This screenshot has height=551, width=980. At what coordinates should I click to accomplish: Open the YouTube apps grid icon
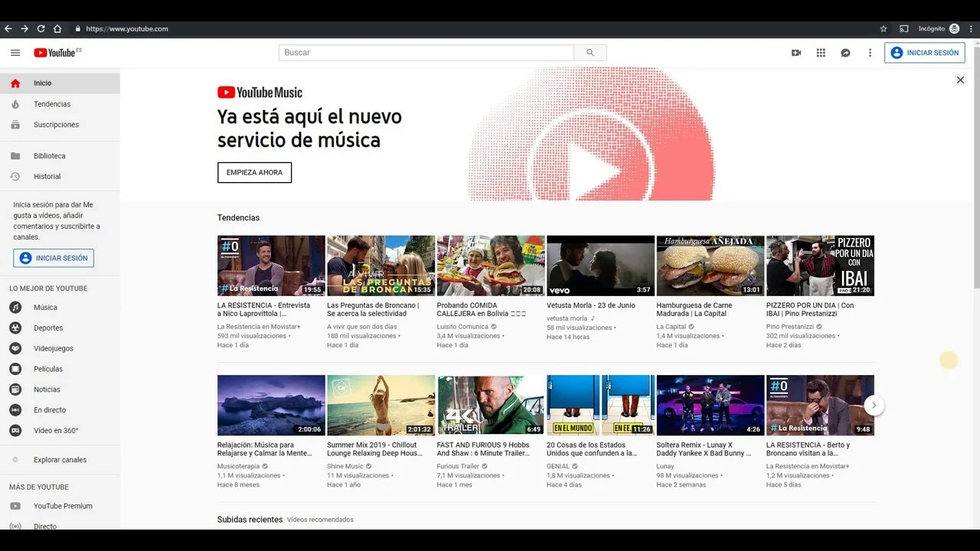tap(821, 53)
